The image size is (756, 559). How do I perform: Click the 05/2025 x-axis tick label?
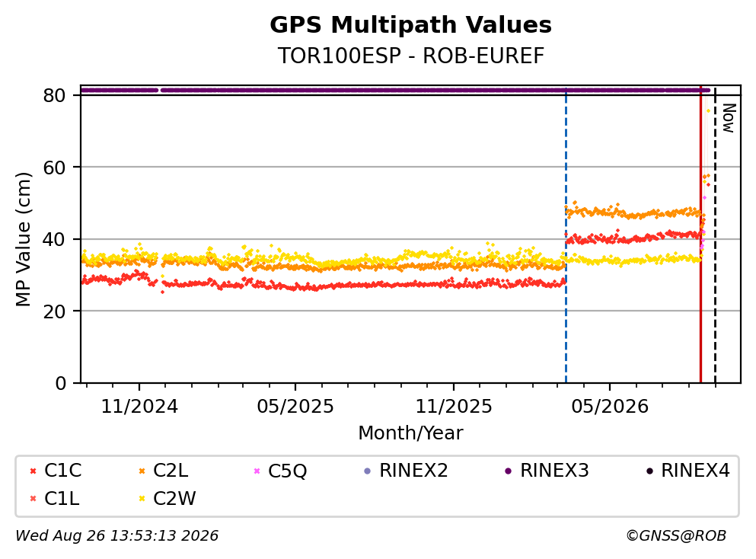point(295,407)
